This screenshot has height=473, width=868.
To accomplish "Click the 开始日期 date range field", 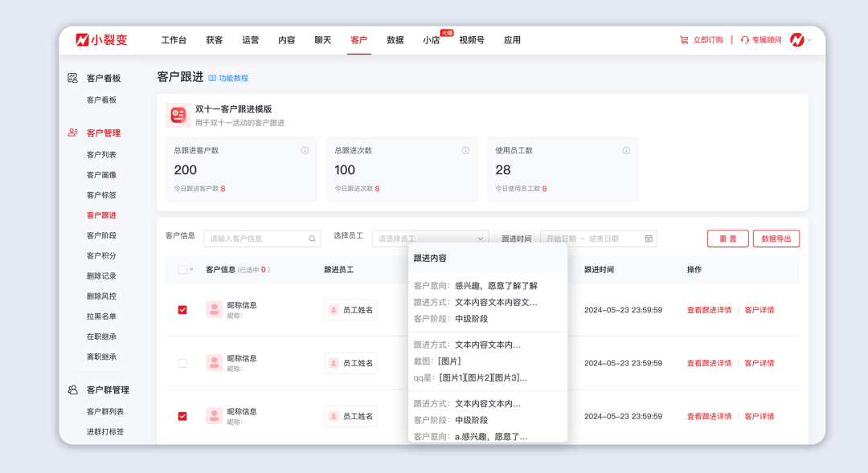I will (563, 239).
